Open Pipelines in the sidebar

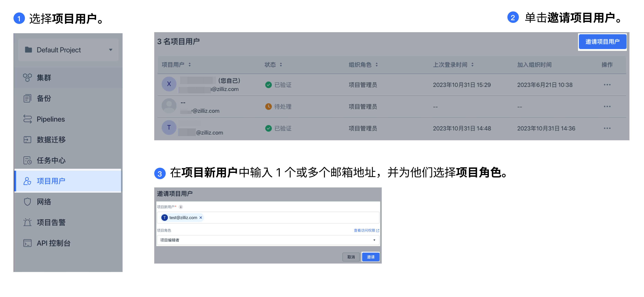click(68, 119)
